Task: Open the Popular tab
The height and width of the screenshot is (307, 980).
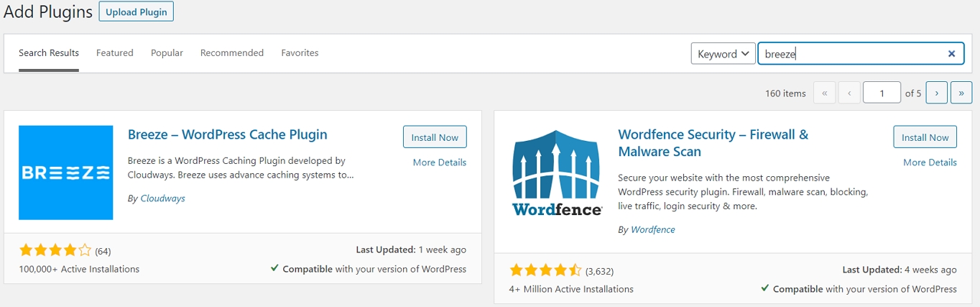Action: 167,52
